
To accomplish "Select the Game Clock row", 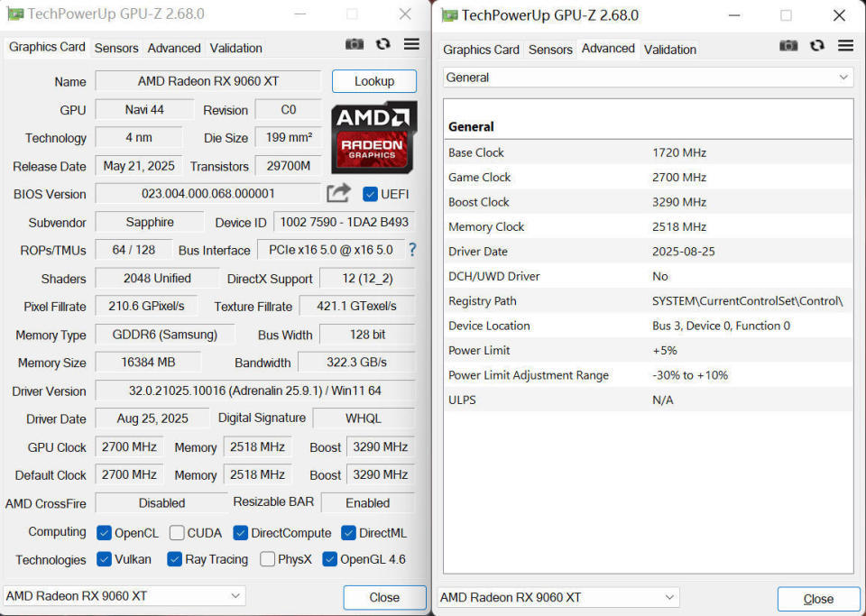I will pos(649,177).
